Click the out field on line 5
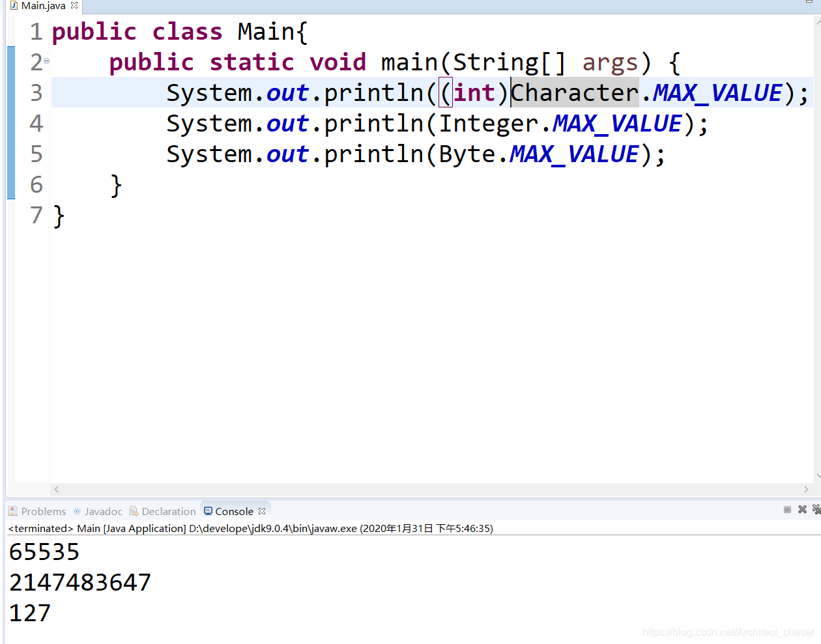Screen dimensions: 821x644 [x=287, y=154]
